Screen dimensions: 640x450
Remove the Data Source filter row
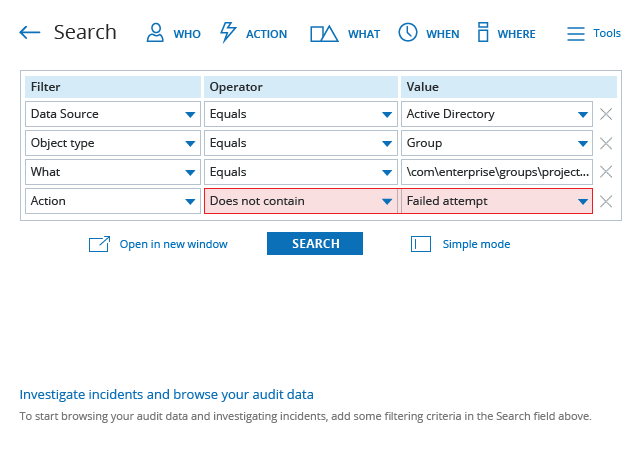(x=606, y=114)
